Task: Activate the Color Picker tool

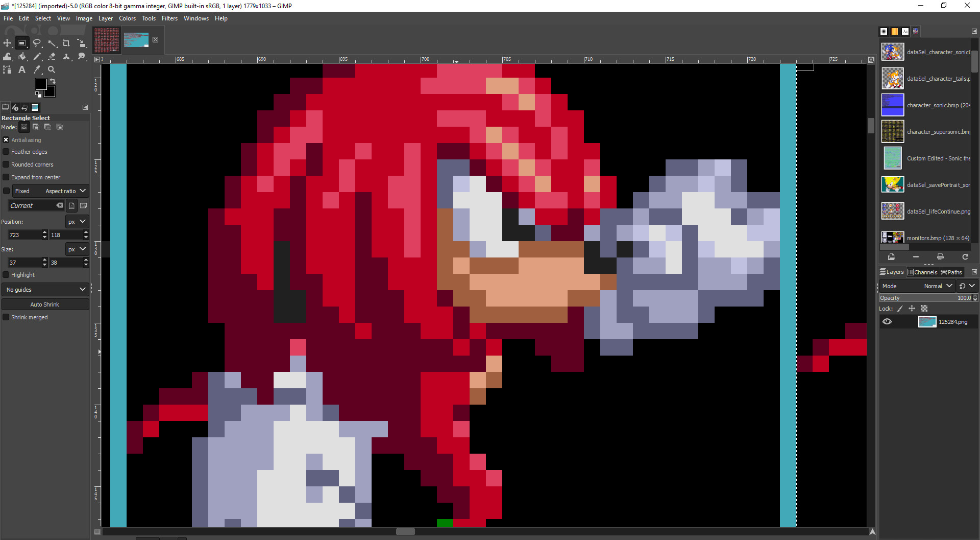Action: click(37, 70)
